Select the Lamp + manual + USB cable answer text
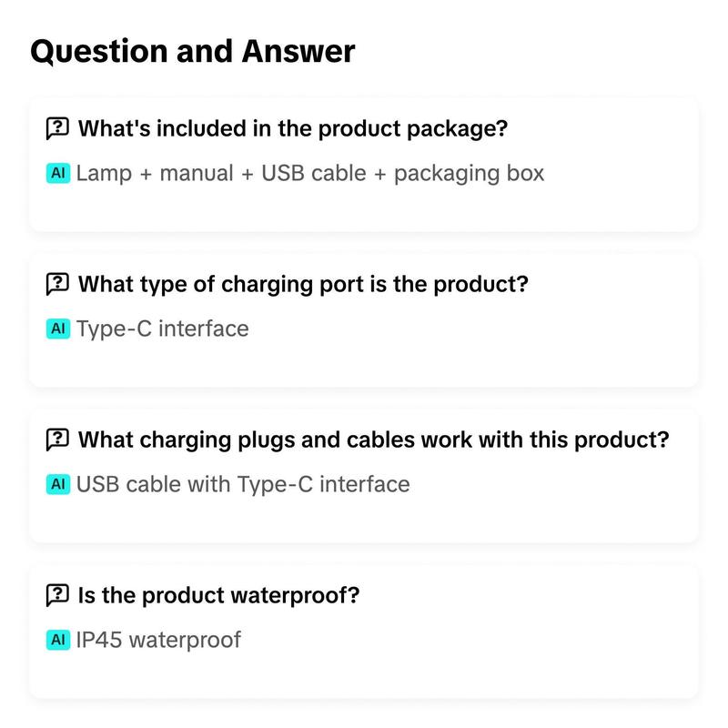This screenshot has width=728, height=728. click(309, 174)
